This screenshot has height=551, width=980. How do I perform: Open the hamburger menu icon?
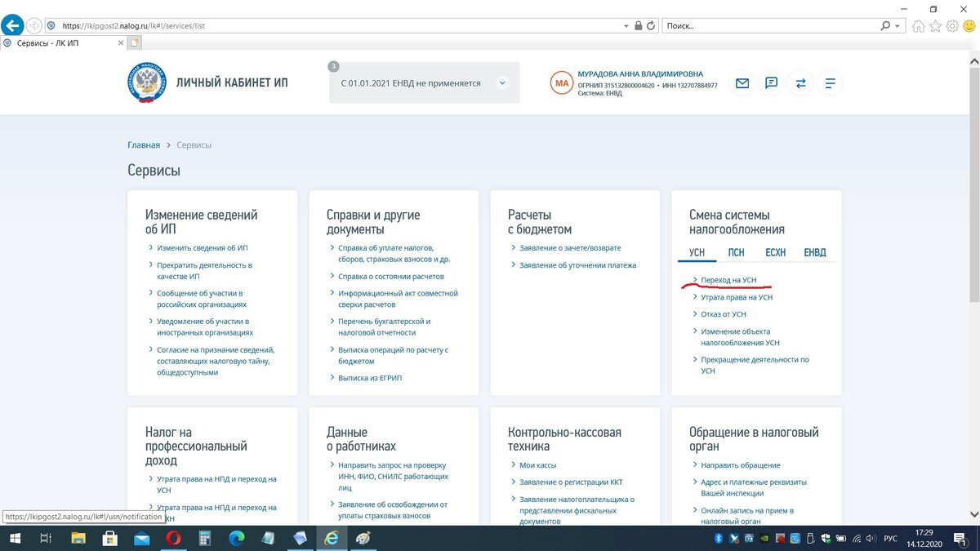pyautogui.click(x=830, y=82)
